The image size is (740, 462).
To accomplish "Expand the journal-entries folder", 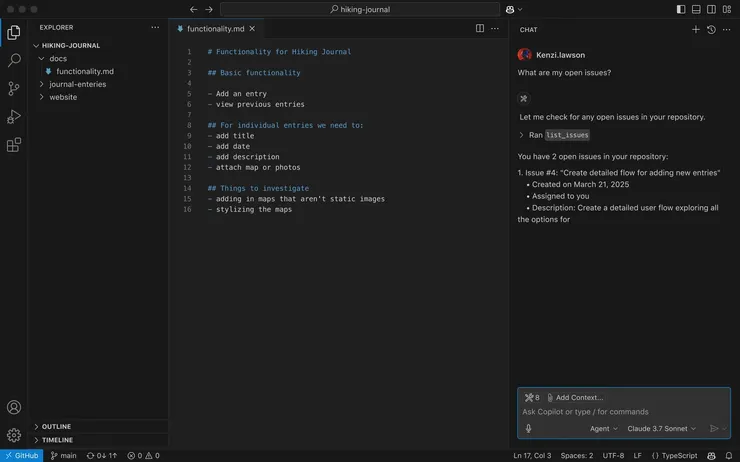I will coord(77,84).
